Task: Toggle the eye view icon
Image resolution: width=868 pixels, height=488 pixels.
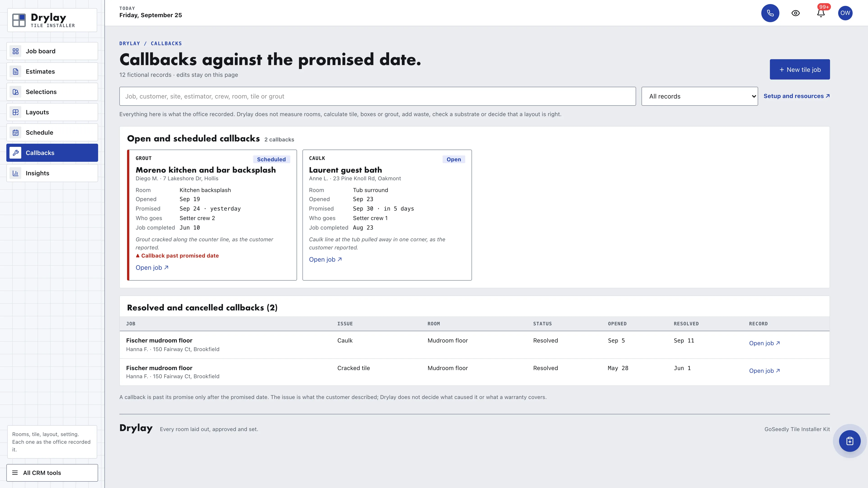Action: pos(796,13)
